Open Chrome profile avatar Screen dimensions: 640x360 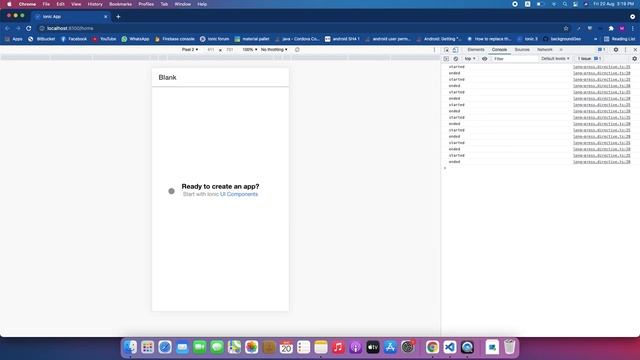click(x=622, y=28)
